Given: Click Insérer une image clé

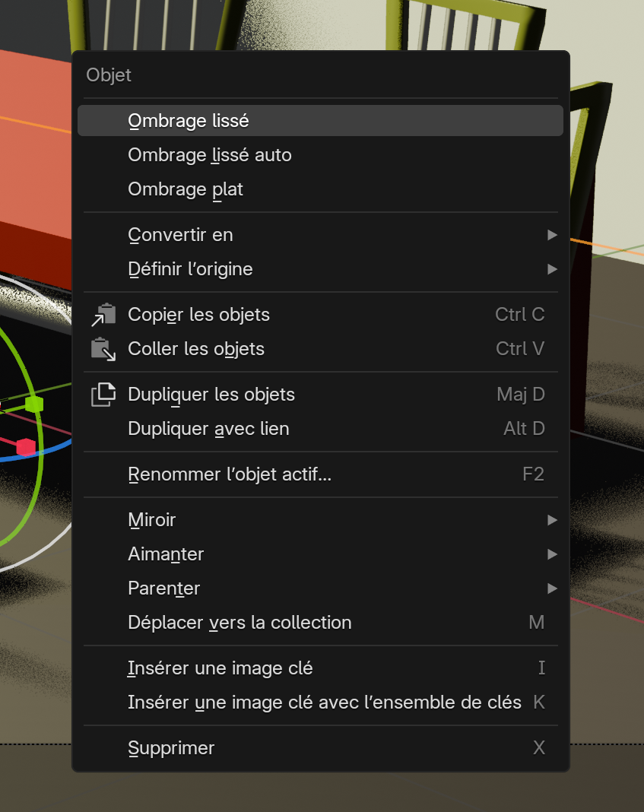Looking at the screenshot, I should click(220, 668).
